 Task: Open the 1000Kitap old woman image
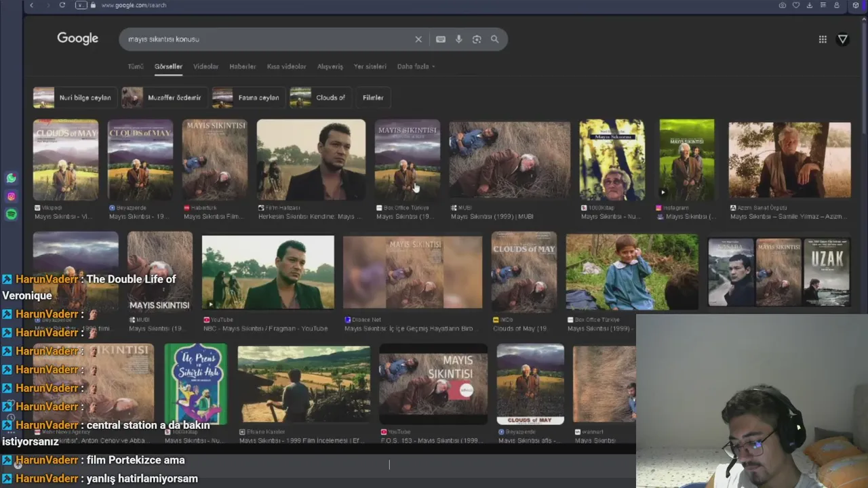[612, 160]
